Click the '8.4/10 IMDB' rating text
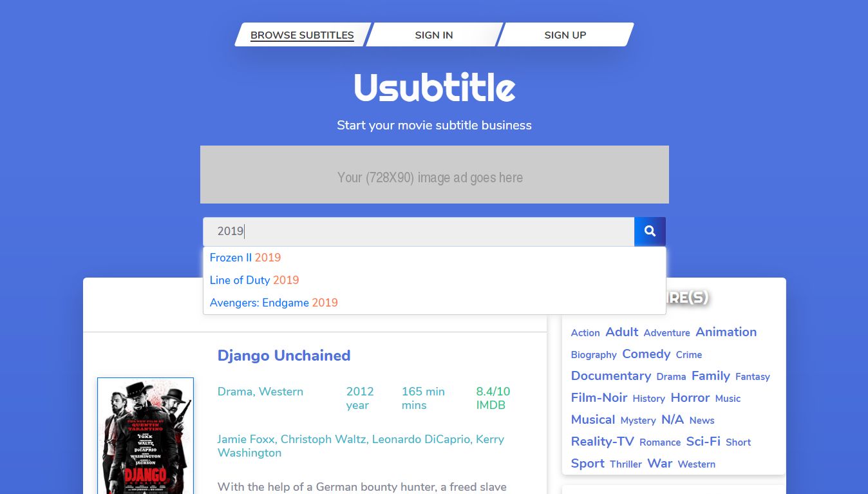Viewport: 868px width, 494px height. coord(493,398)
